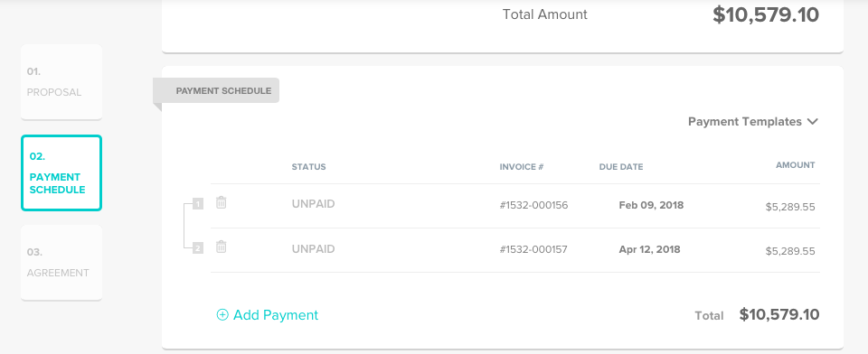Click the Payment Templates chevron arrow
Image resolution: width=868 pixels, height=354 pixels.
click(x=812, y=122)
